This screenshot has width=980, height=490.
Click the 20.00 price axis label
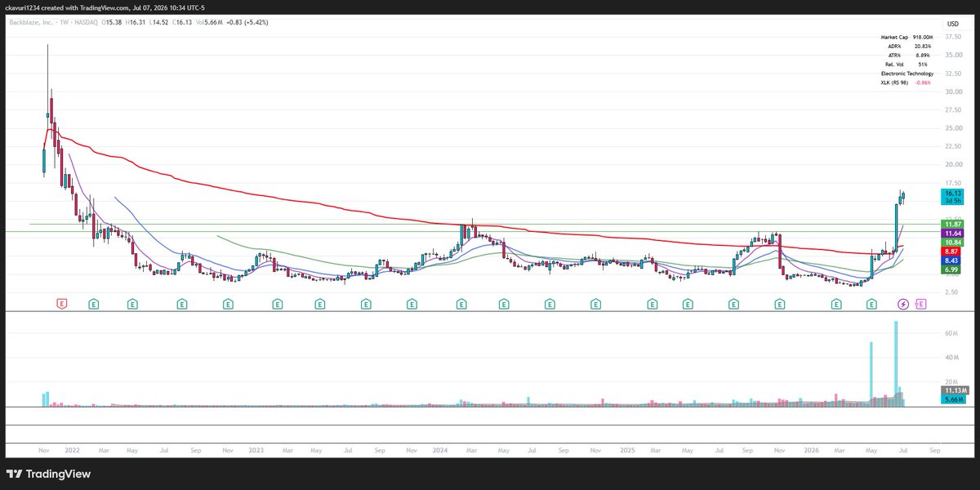[x=953, y=164]
